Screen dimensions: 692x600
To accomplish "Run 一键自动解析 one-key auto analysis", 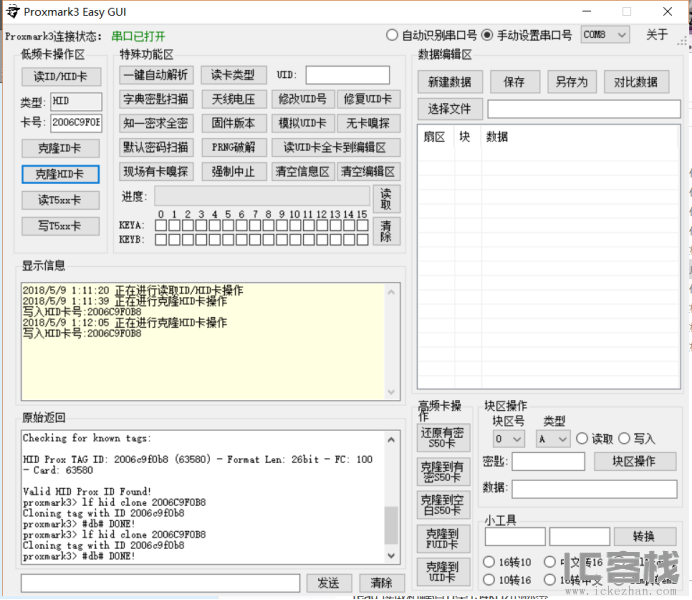I will (x=156, y=75).
